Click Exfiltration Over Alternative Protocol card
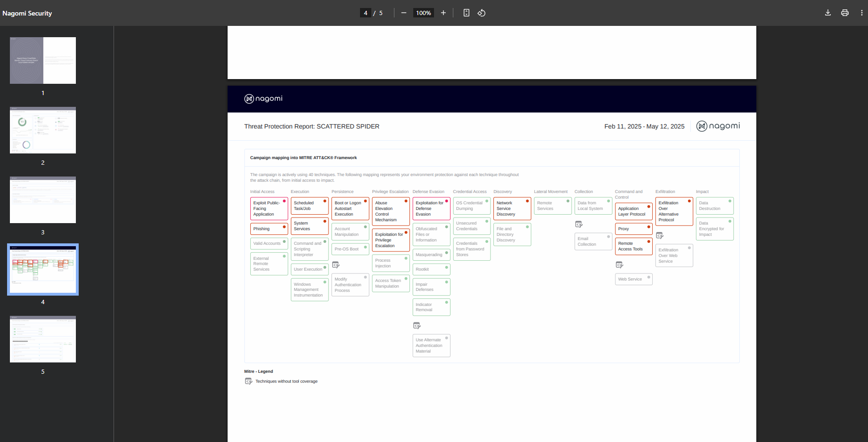 (x=674, y=211)
